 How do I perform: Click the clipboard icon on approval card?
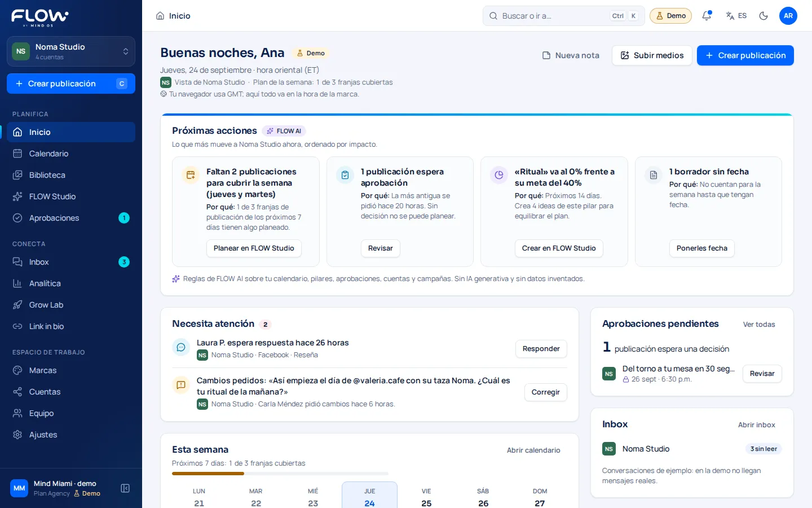click(345, 175)
